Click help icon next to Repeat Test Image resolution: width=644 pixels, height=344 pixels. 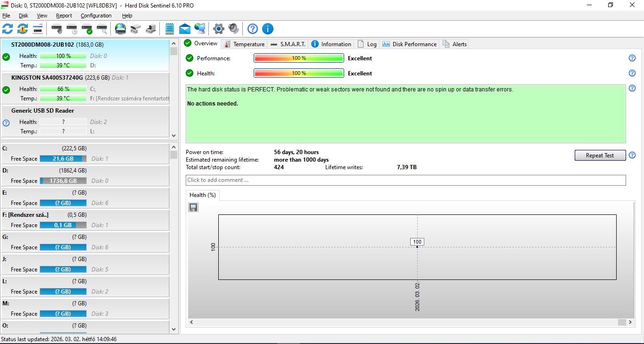[x=632, y=155]
